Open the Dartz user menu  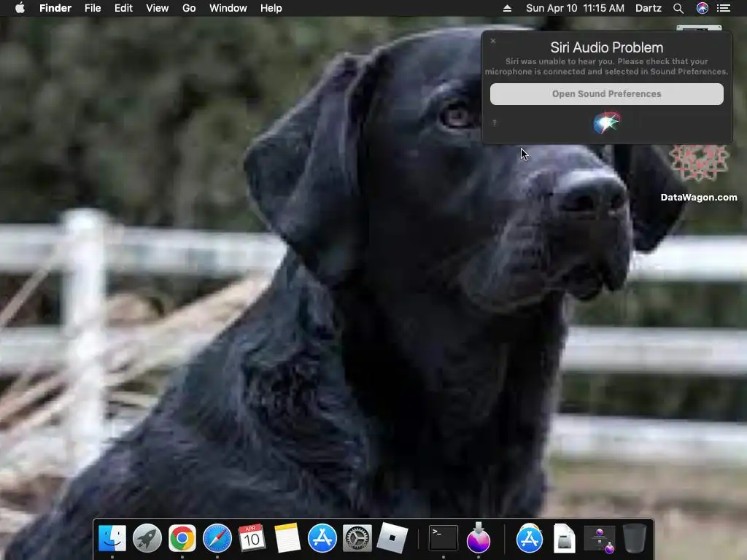coord(649,8)
